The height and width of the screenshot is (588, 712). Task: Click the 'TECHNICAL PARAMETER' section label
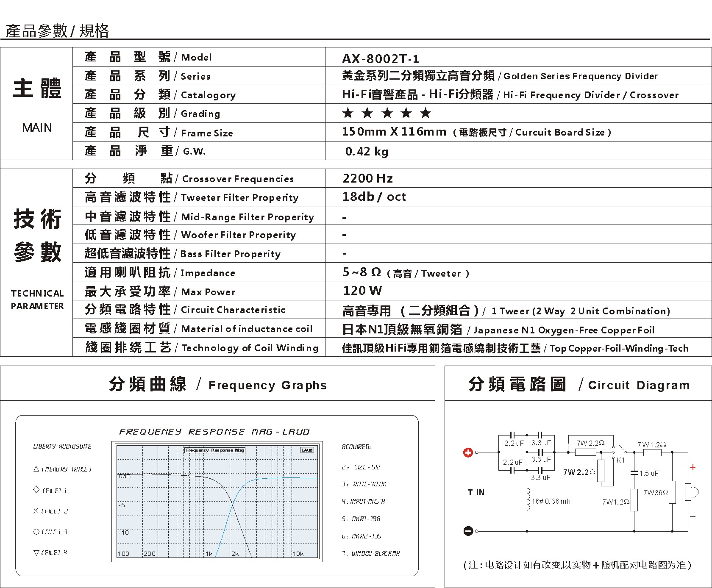(x=37, y=300)
